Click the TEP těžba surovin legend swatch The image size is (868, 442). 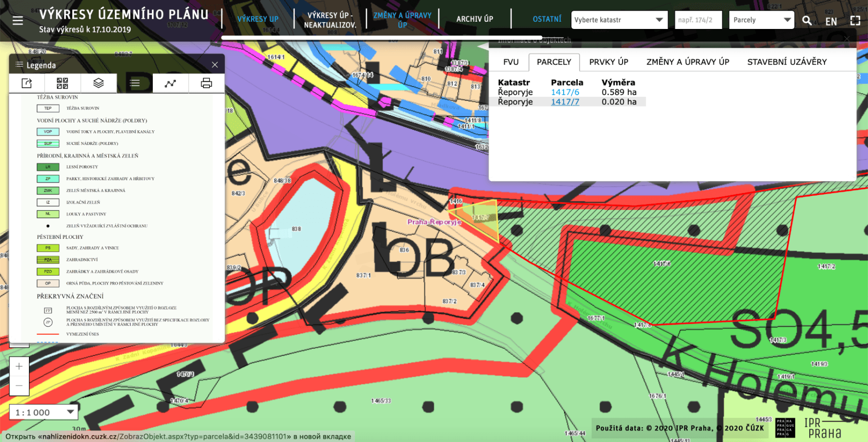[48, 108]
